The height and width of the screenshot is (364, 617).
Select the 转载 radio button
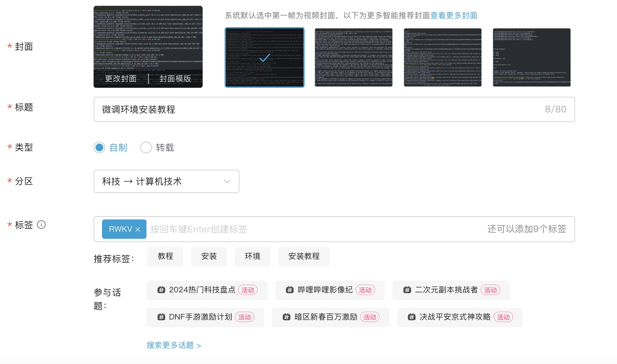point(146,147)
